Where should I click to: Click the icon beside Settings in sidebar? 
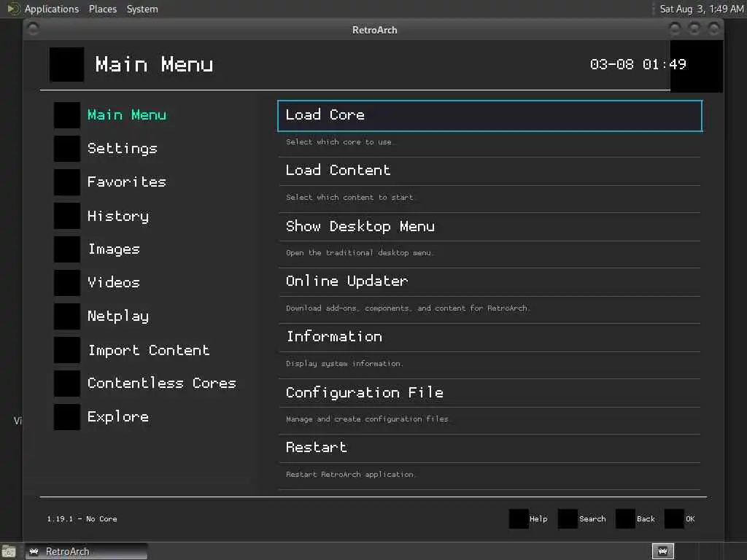[x=66, y=149]
